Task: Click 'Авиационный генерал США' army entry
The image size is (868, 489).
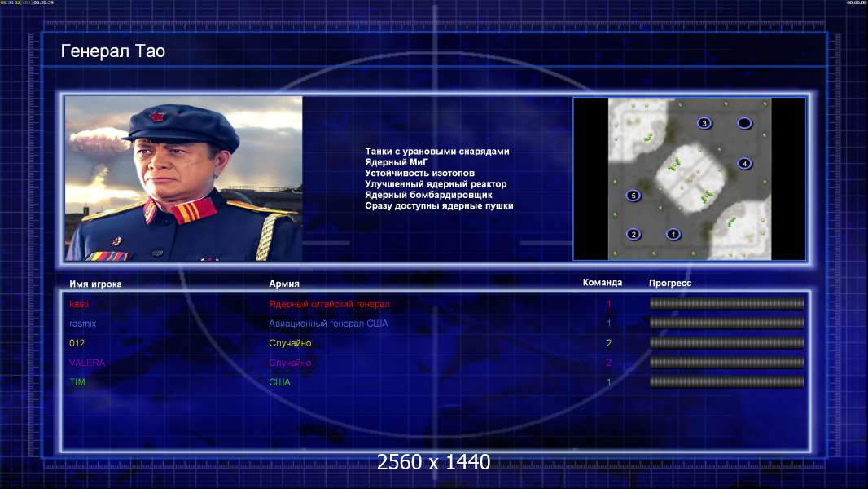Action: (328, 324)
